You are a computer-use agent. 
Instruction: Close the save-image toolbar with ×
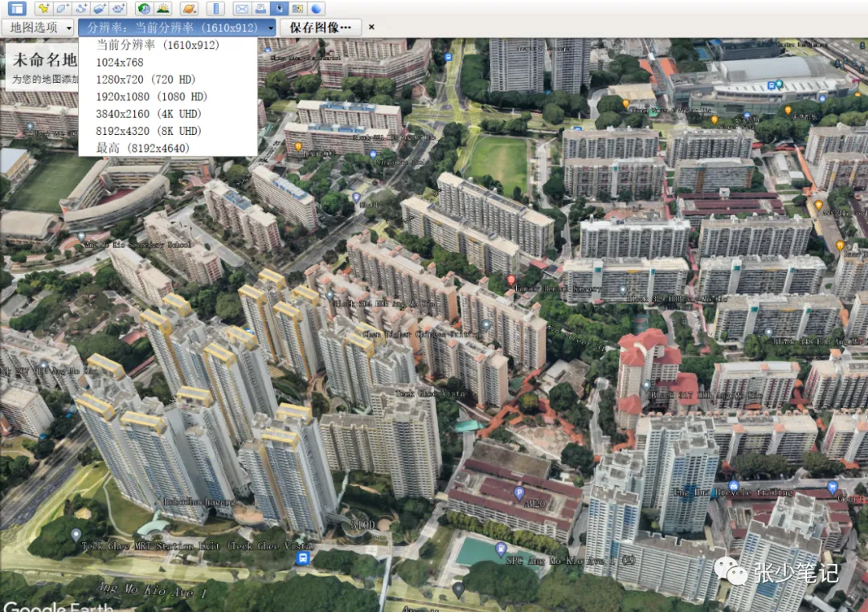(371, 27)
